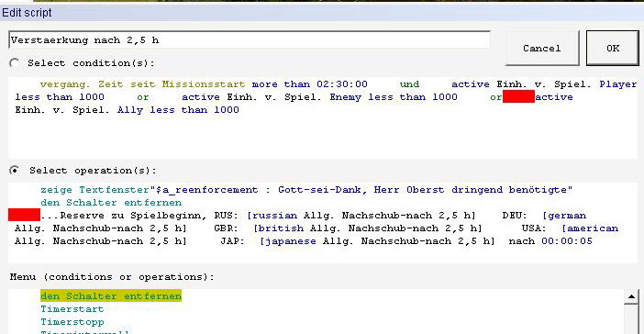The image size is (644, 334).
Task: Click 'zeige Textfenster' operation
Action: click(94, 190)
